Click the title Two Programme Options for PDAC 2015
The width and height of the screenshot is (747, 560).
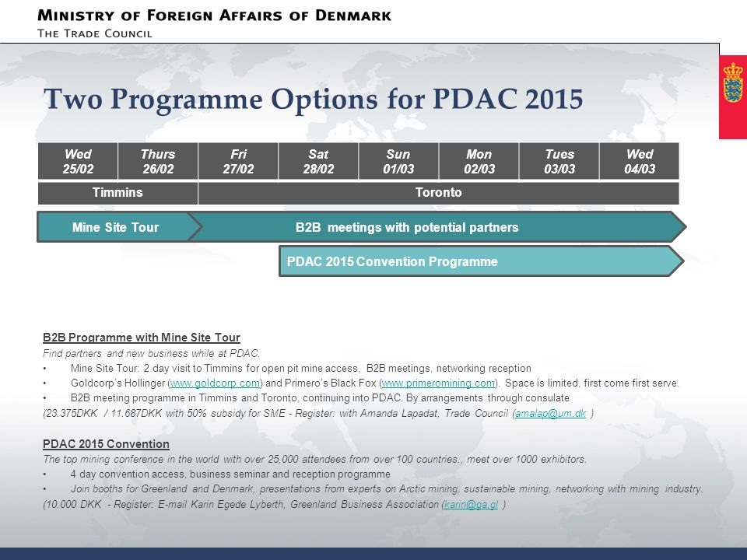(313, 100)
